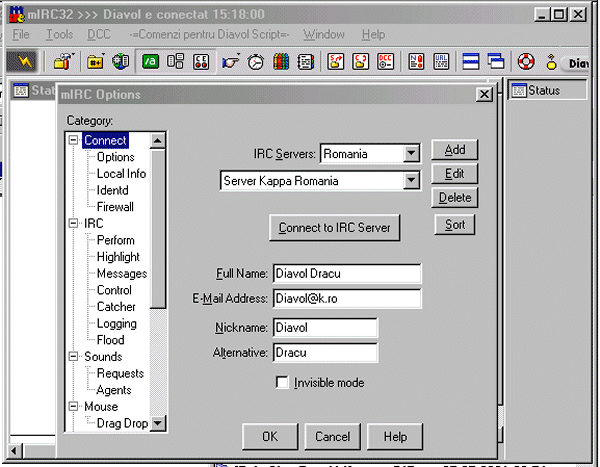Collapse the Mouse category tree node
The width and height of the screenshot is (600, 467).
(x=73, y=406)
